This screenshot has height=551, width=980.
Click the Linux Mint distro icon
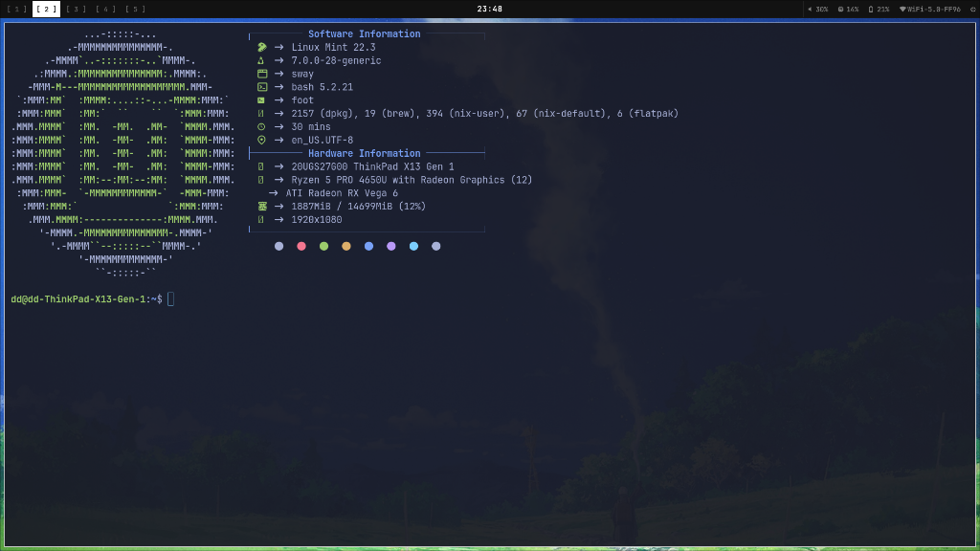tap(262, 48)
